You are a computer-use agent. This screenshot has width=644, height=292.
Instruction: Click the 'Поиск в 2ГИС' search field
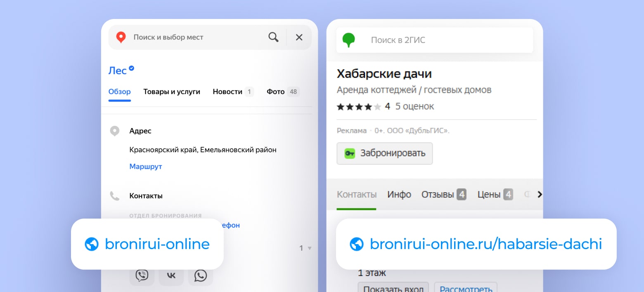pos(434,40)
